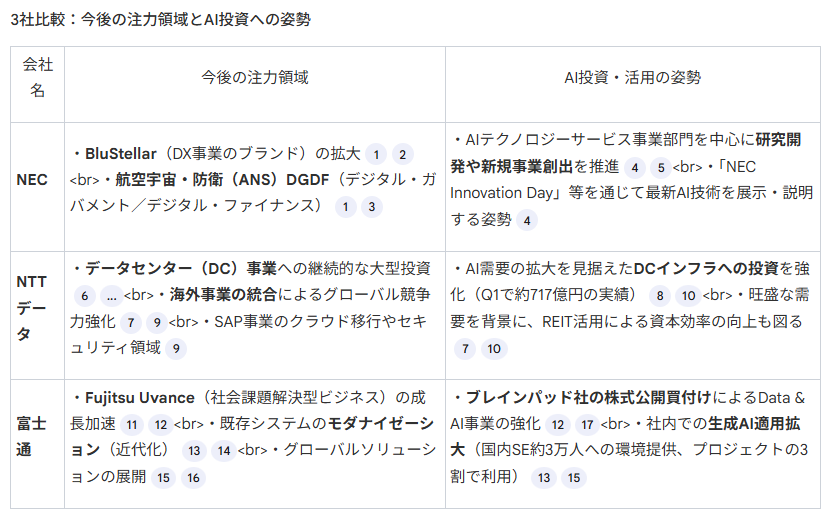Open citation 9 beside 7 in NTT focus
The width and height of the screenshot is (834, 528).
click(157, 323)
